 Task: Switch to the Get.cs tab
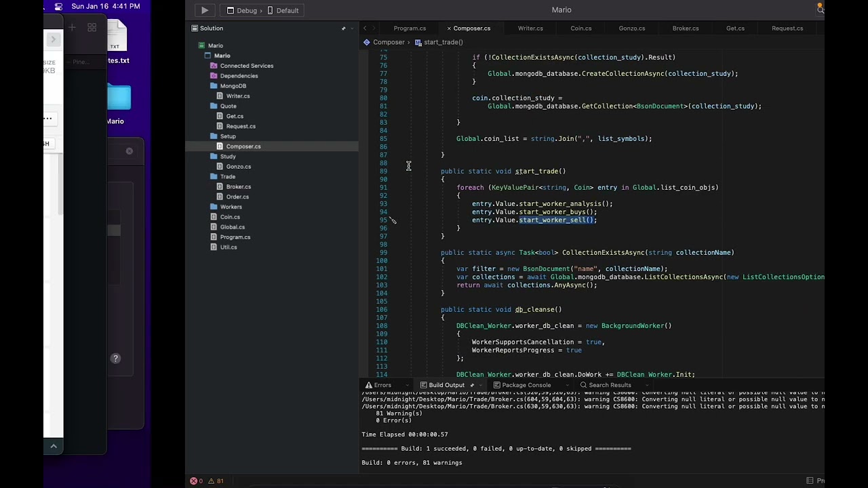(735, 28)
